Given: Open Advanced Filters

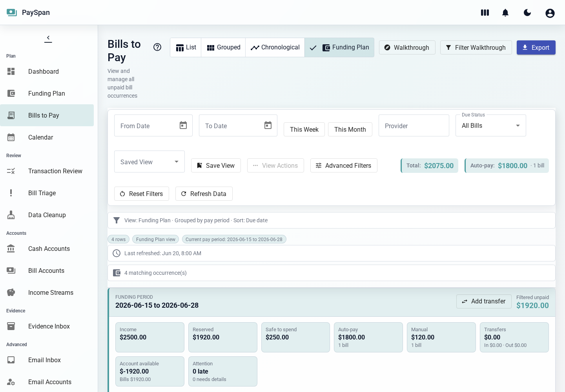Looking at the screenshot, I should (344, 165).
